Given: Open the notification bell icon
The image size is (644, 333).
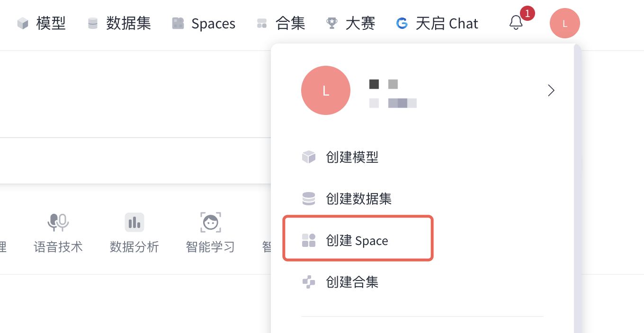Looking at the screenshot, I should 516,23.
